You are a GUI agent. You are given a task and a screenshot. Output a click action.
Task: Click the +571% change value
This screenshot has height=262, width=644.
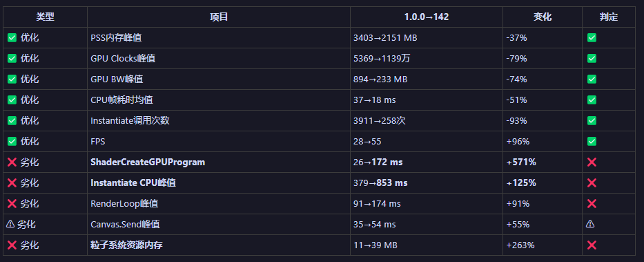tap(521, 162)
